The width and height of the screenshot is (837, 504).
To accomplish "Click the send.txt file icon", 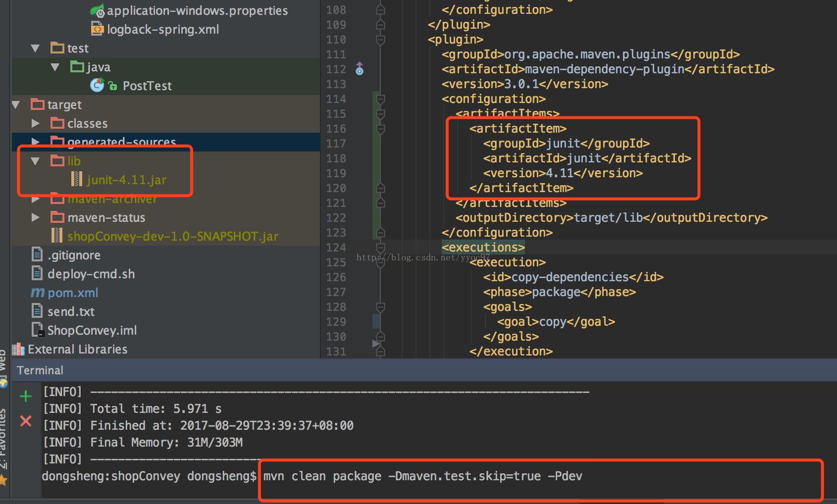I will click(x=37, y=310).
